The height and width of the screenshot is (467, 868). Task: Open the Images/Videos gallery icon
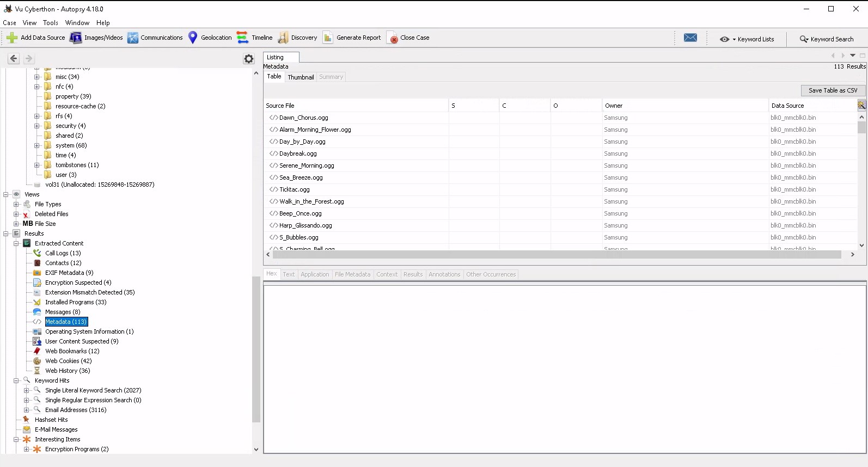tap(76, 38)
